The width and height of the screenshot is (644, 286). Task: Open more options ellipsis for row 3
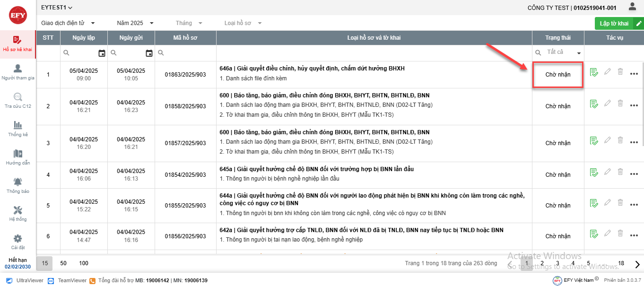634,141
